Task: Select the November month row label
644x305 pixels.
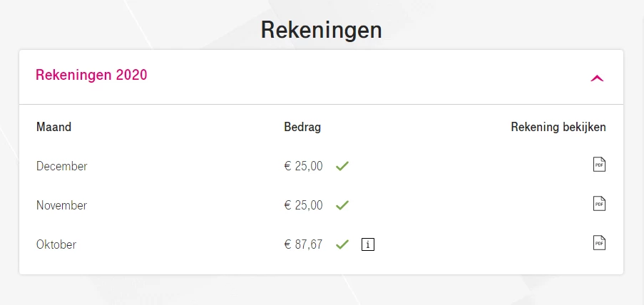Action: 61,205
